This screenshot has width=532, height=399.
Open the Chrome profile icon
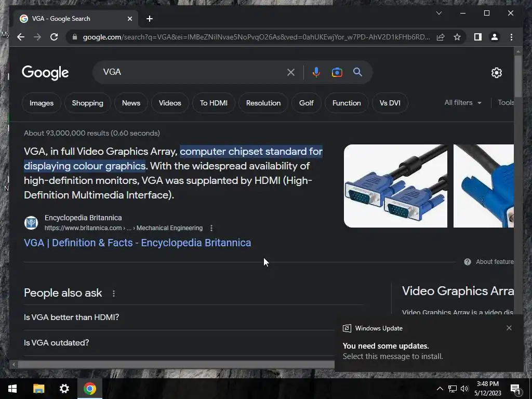coord(495,37)
